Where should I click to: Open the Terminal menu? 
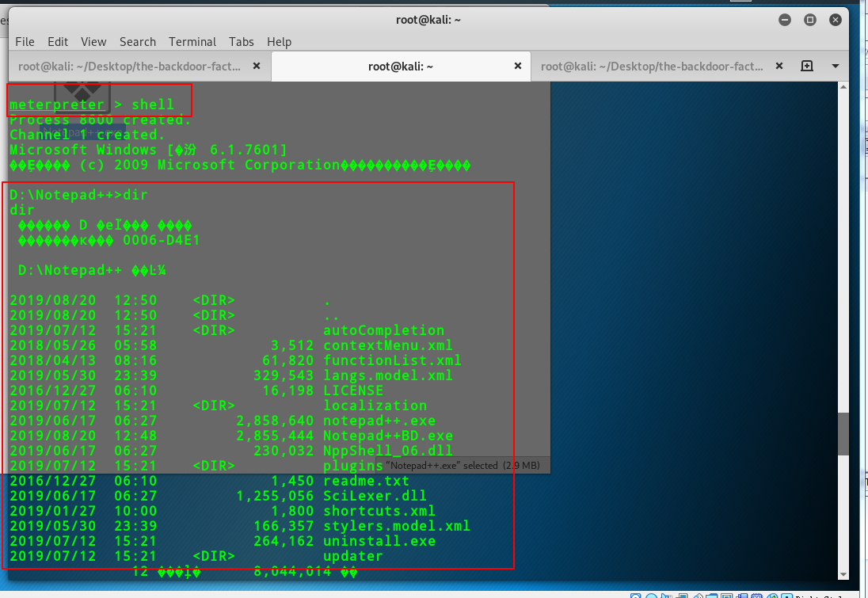pos(192,42)
